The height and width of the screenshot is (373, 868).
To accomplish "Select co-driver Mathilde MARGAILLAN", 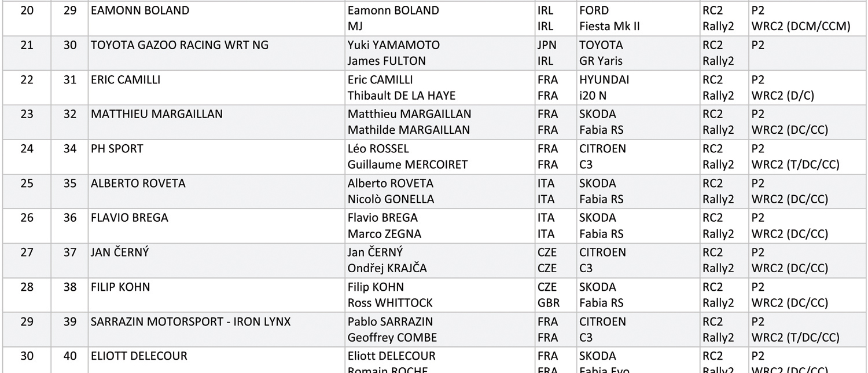I will pos(409,130).
